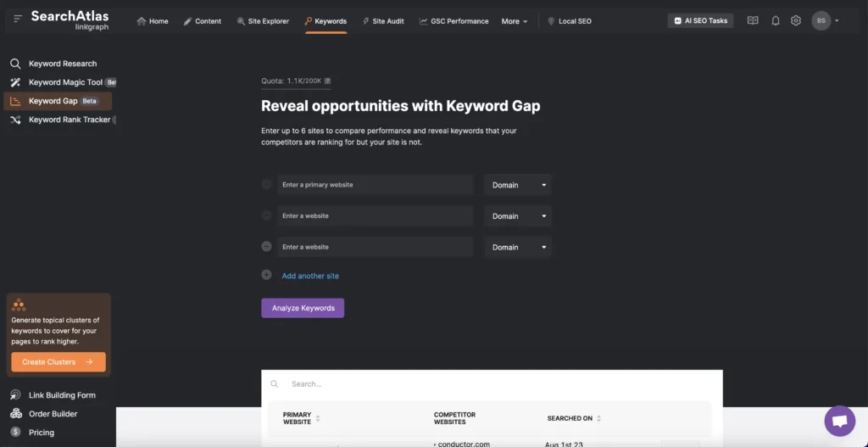Open Domain dropdown for primary website
868x447 pixels.
518,185
